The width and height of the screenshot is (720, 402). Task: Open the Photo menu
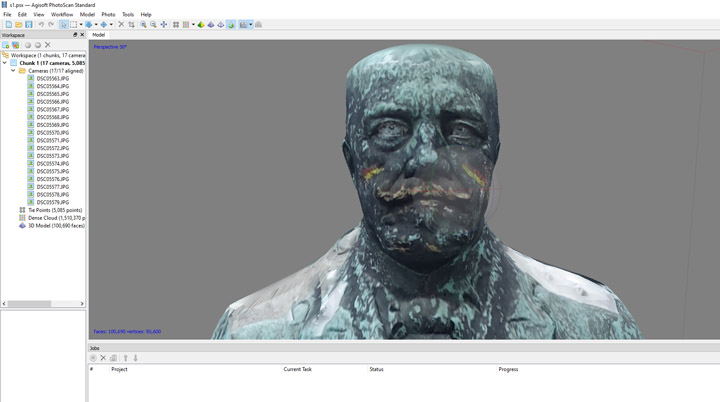click(108, 14)
